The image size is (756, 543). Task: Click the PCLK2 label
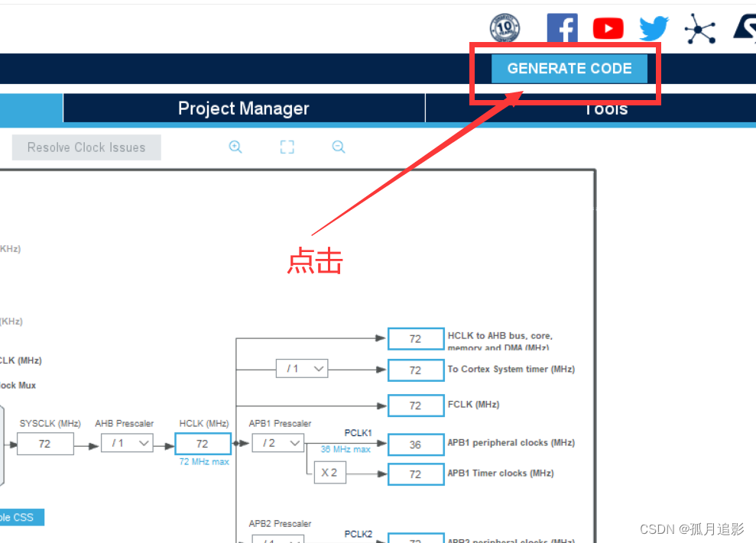359,534
